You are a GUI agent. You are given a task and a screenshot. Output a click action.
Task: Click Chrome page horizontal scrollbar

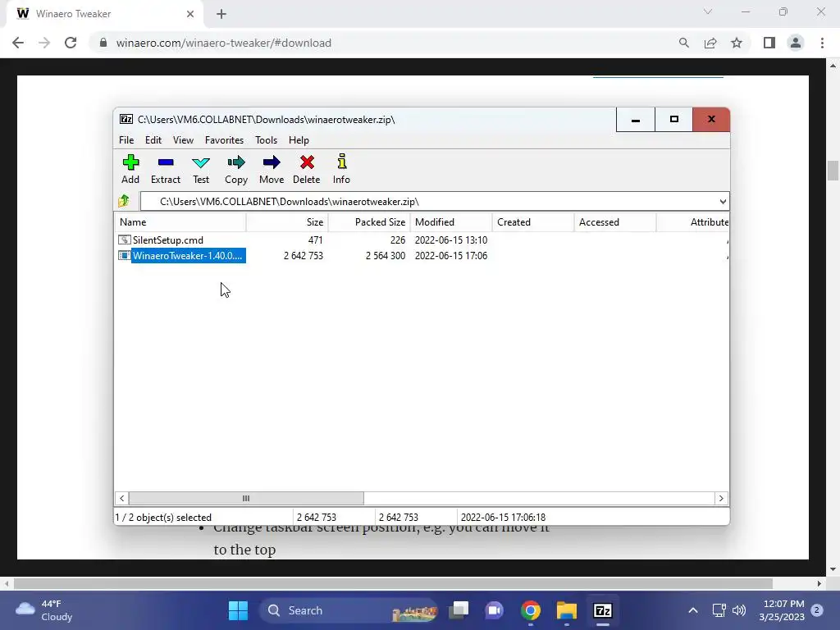pos(393,583)
